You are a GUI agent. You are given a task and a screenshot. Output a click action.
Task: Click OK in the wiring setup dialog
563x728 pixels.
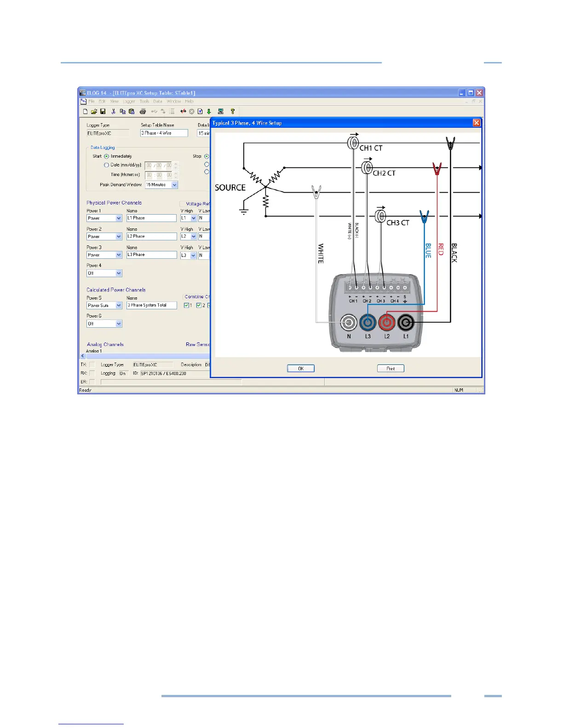coord(300,368)
